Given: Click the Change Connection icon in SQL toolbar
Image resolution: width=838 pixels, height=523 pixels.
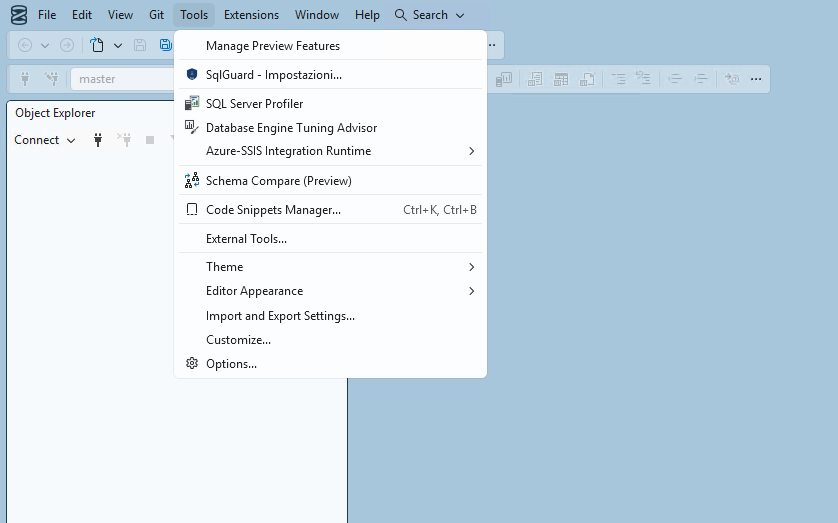Looking at the screenshot, I should (x=52, y=79).
